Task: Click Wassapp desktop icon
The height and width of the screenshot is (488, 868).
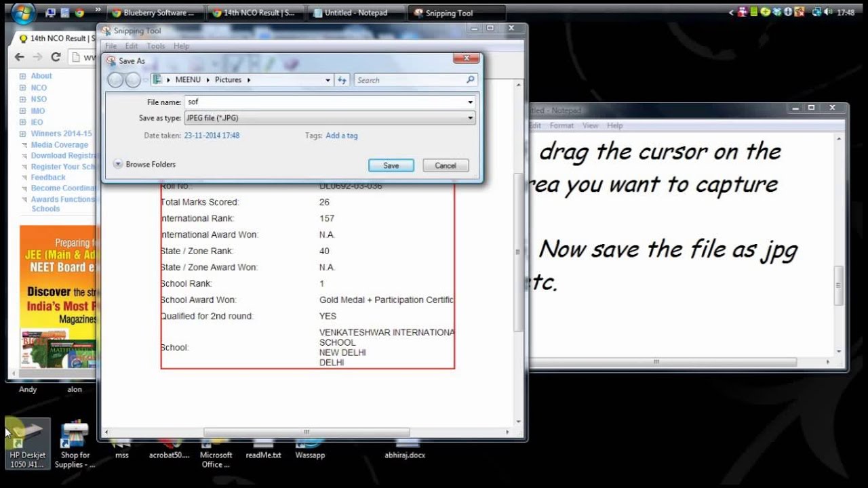Action: click(310, 451)
